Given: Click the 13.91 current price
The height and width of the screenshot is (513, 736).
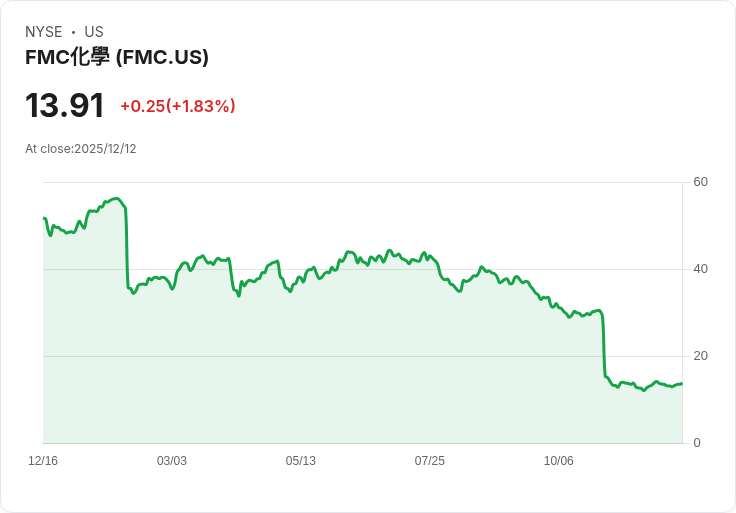Looking at the screenshot, I should pyautogui.click(x=65, y=106).
